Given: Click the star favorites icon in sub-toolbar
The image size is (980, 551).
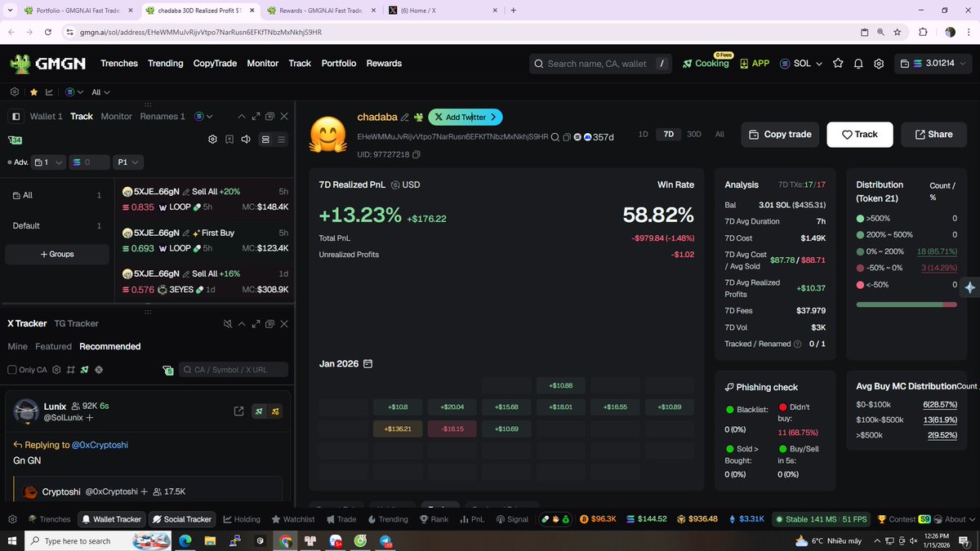Looking at the screenshot, I should 33,92.
